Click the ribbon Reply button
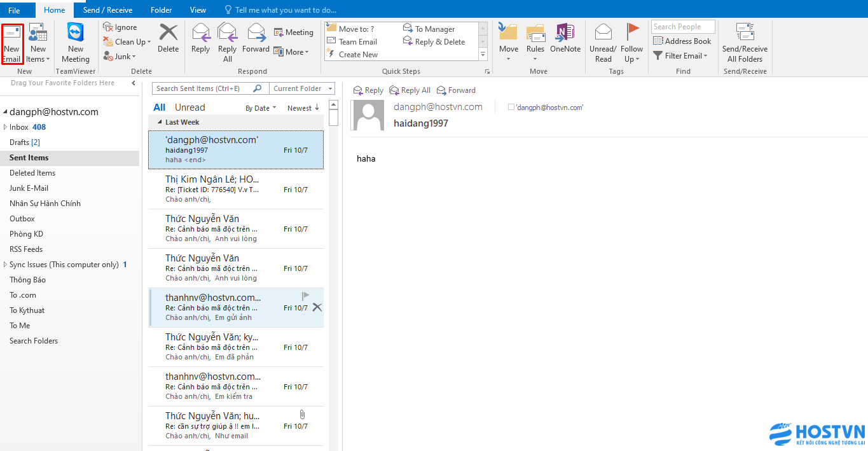The height and width of the screenshot is (451, 868). [200, 38]
